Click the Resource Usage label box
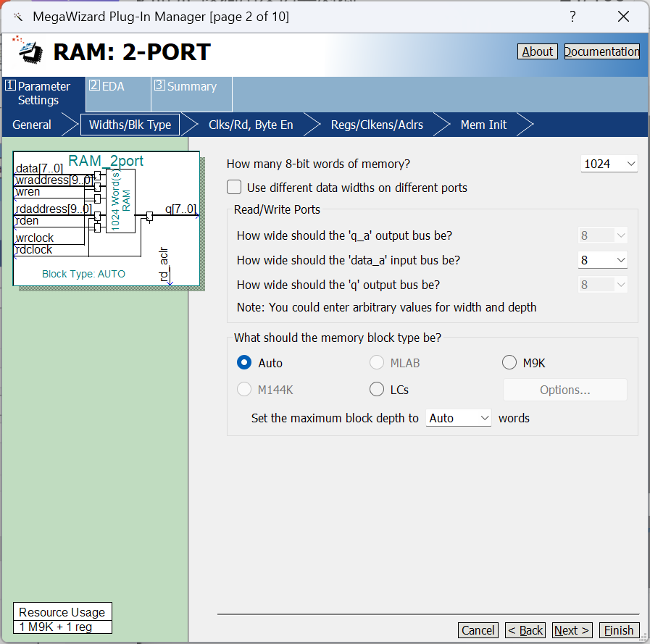 click(x=62, y=611)
